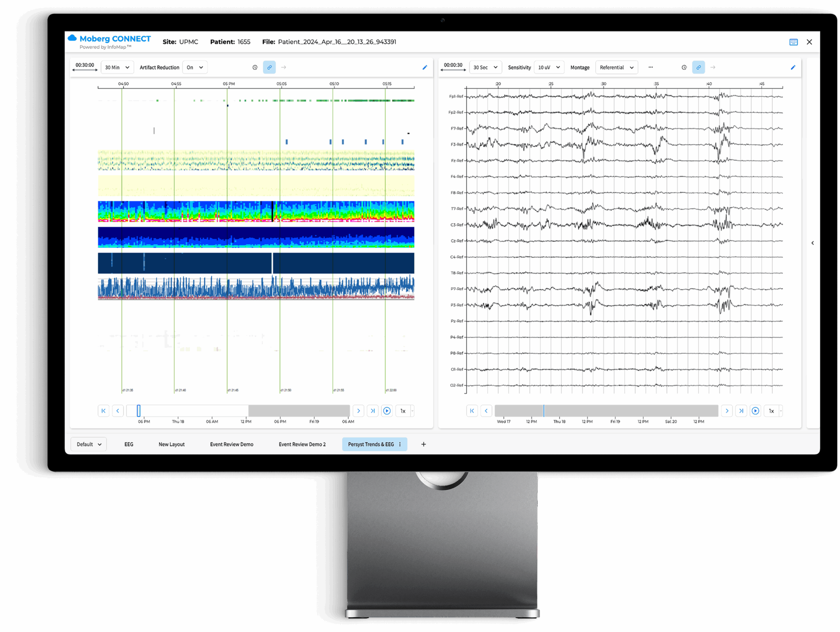The height and width of the screenshot is (632, 840).
Task: Click the edit pencil on the trends panel
Action: [x=425, y=67]
